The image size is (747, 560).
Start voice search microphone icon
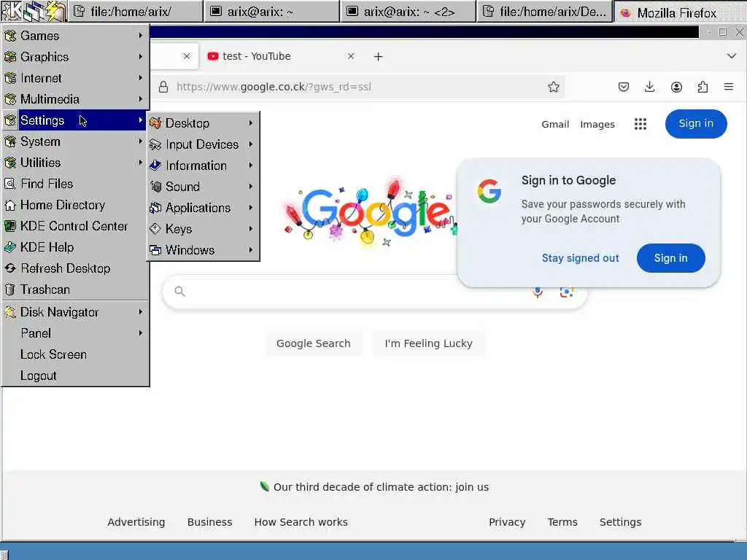(x=538, y=292)
